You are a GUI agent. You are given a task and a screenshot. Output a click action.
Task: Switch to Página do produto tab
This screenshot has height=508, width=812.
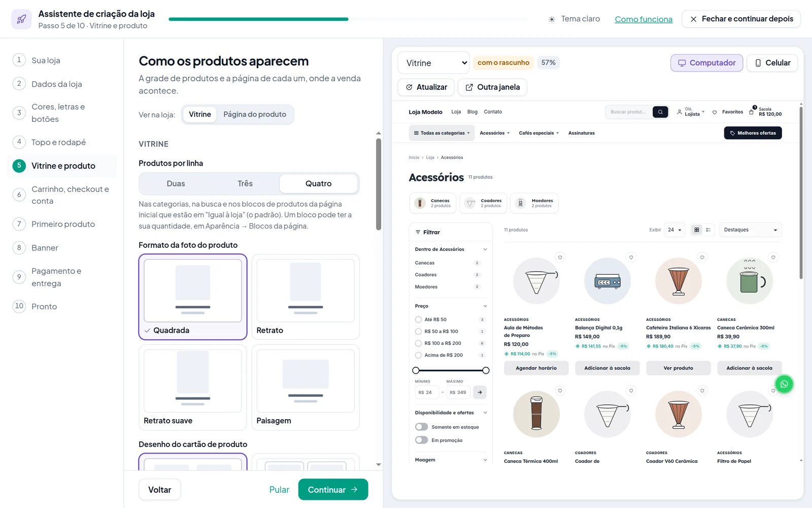255,114
